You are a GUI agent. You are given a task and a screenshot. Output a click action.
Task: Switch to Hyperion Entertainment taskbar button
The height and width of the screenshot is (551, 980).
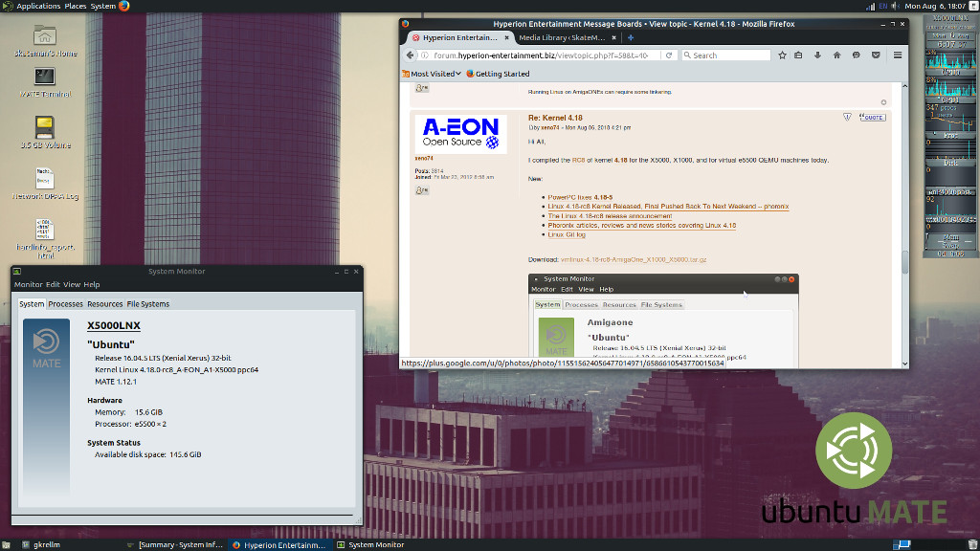(279, 544)
